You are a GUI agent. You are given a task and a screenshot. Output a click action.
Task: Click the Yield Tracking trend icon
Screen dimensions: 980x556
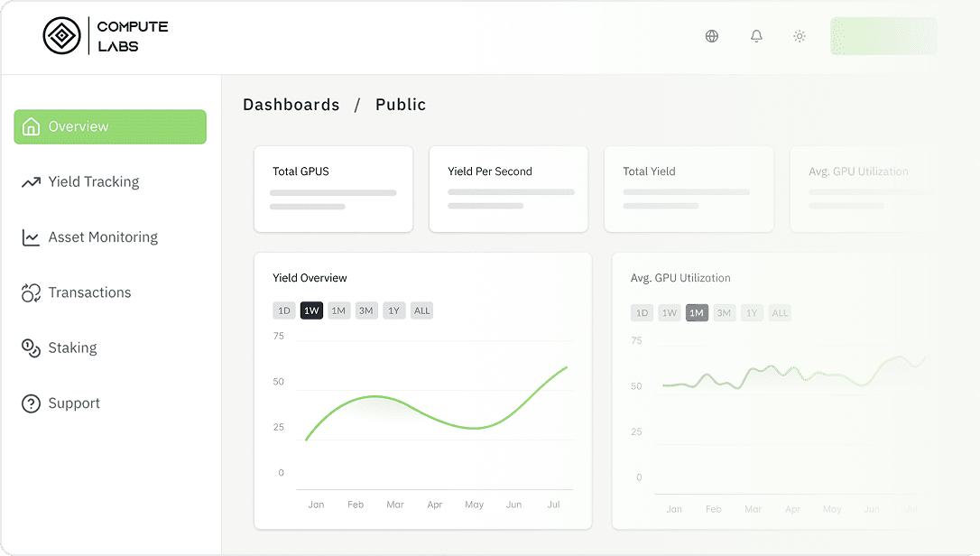click(31, 182)
